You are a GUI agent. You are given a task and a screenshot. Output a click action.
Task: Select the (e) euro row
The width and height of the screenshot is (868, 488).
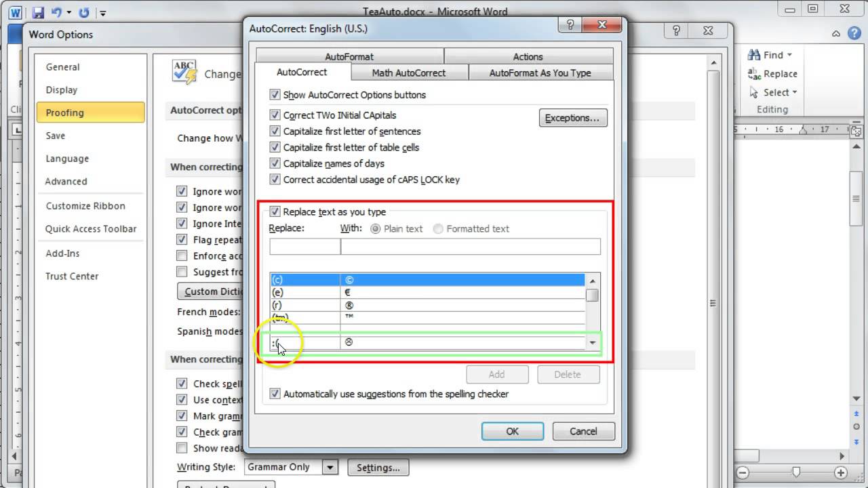coord(427,292)
